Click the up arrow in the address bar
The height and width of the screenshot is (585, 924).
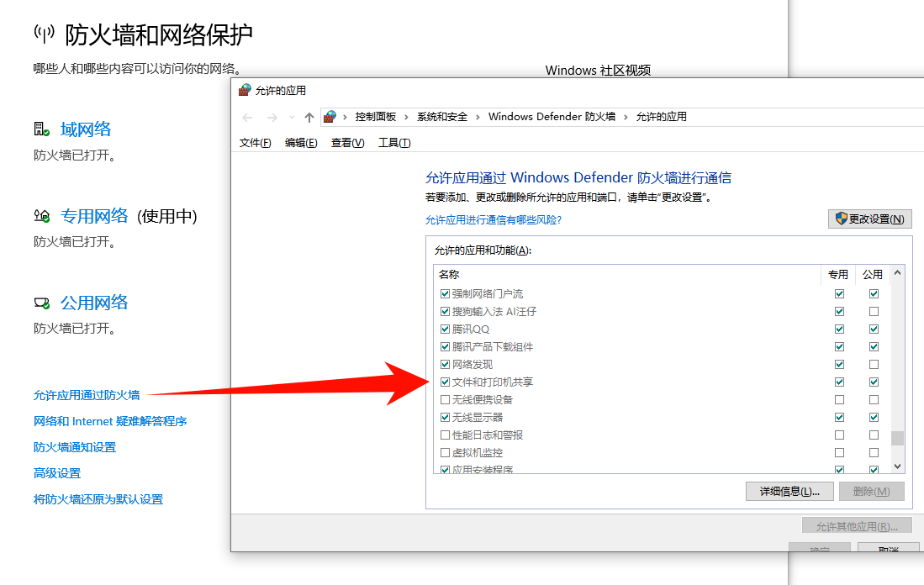[309, 117]
